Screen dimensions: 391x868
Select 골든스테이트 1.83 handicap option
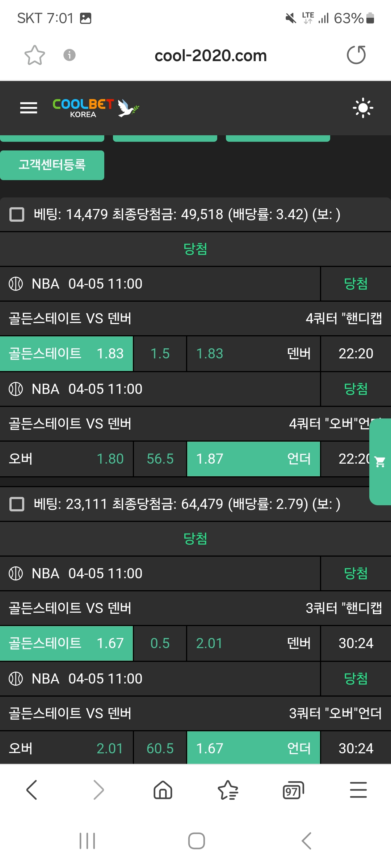[67, 354]
